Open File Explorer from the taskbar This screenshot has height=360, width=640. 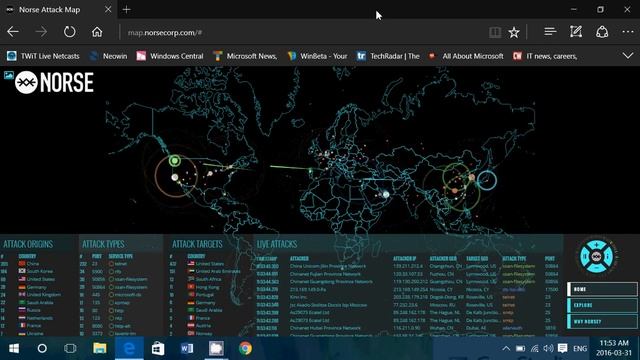[x=100, y=348]
